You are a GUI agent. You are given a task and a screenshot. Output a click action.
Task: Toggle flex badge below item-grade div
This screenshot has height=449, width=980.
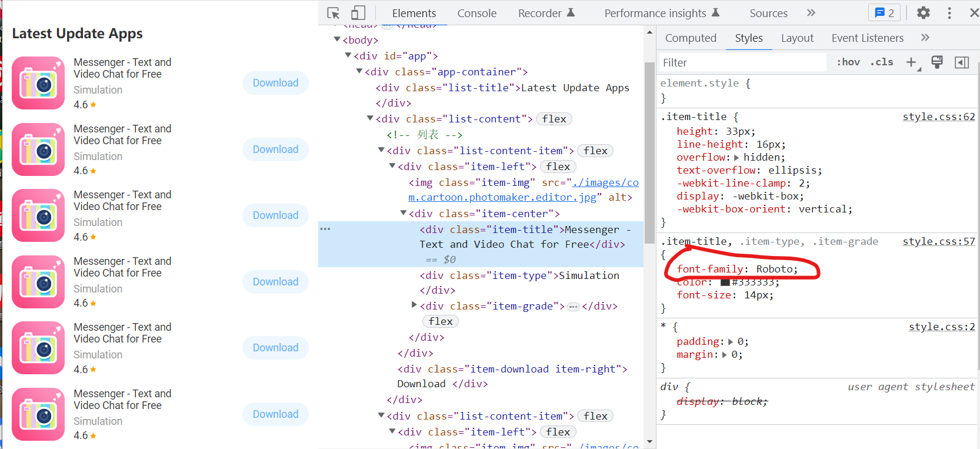point(441,321)
